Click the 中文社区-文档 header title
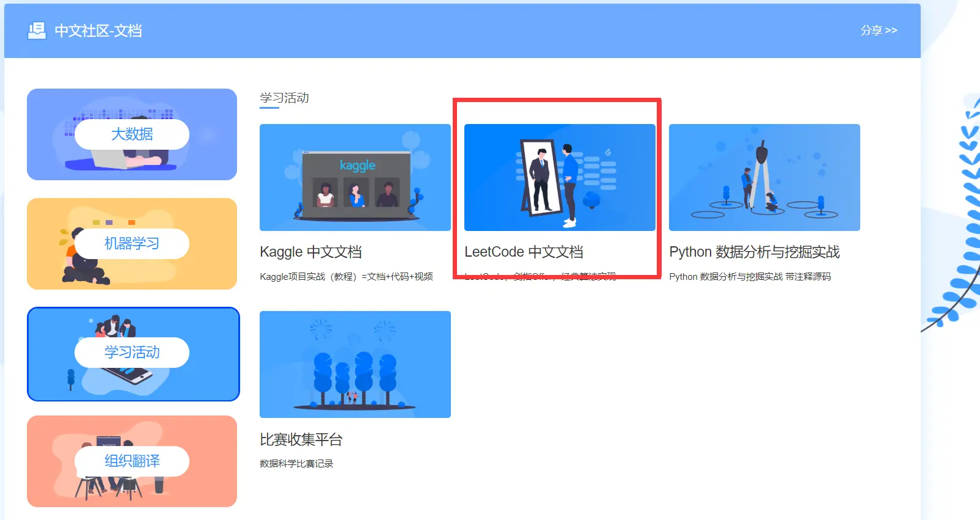Screen dimensions: 980x520 pyautogui.click(x=98, y=31)
